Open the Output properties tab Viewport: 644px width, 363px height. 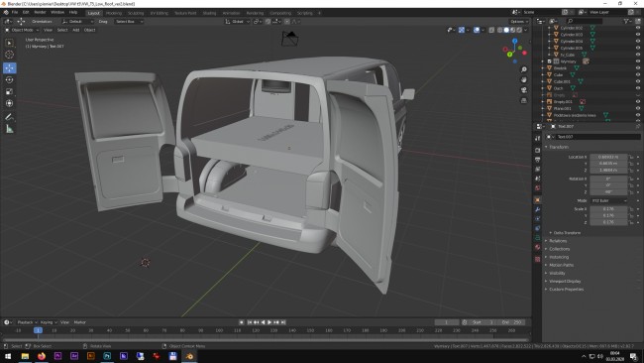point(537,160)
